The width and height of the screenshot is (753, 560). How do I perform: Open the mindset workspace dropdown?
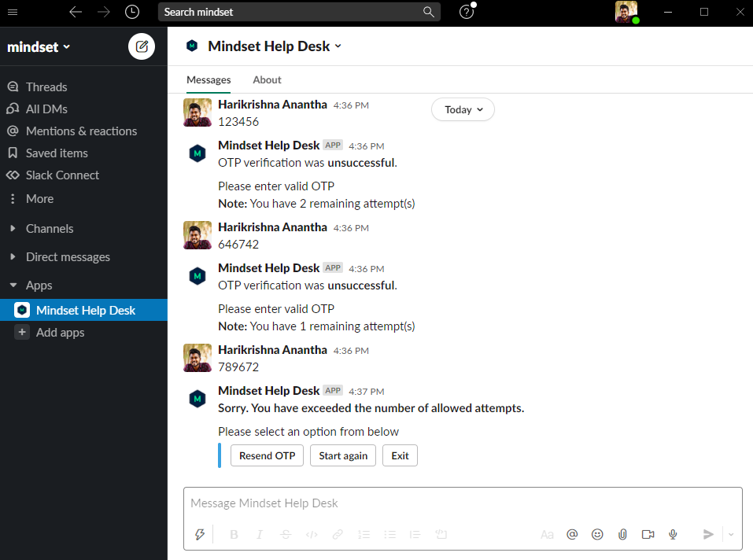tap(39, 46)
